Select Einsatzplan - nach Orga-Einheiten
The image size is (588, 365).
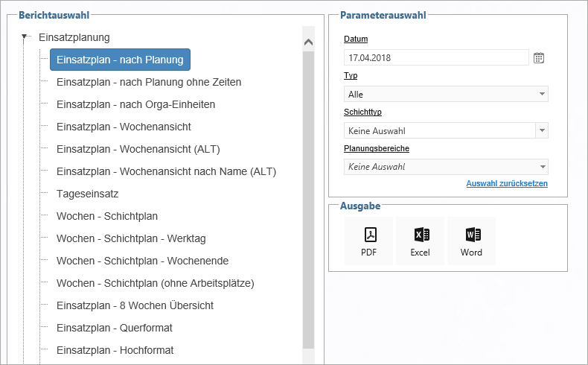tap(135, 104)
